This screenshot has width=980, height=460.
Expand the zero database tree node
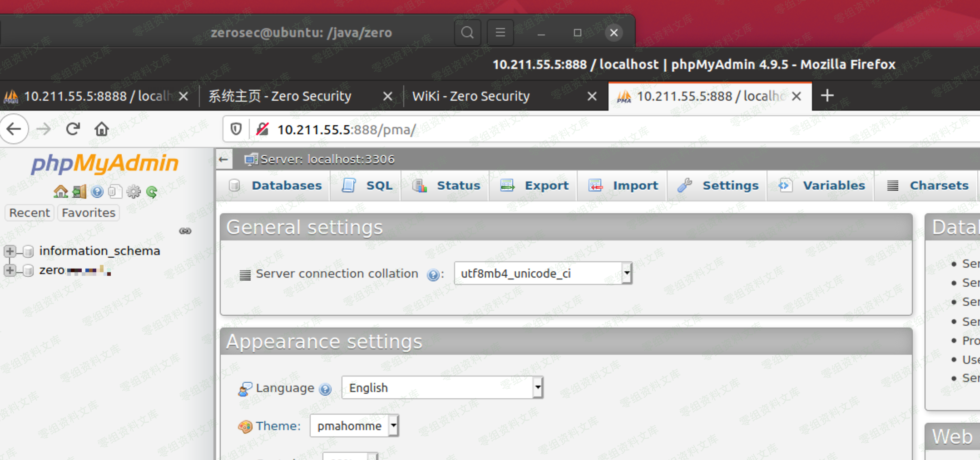coord(10,270)
